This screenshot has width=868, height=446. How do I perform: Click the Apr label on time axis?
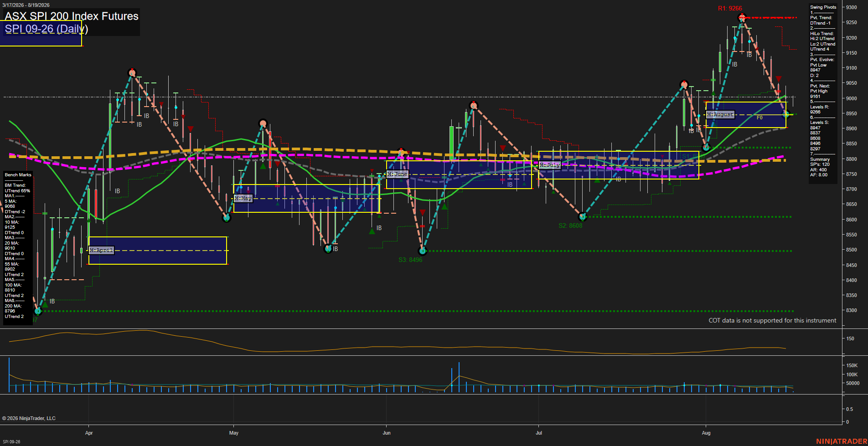coord(89,433)
